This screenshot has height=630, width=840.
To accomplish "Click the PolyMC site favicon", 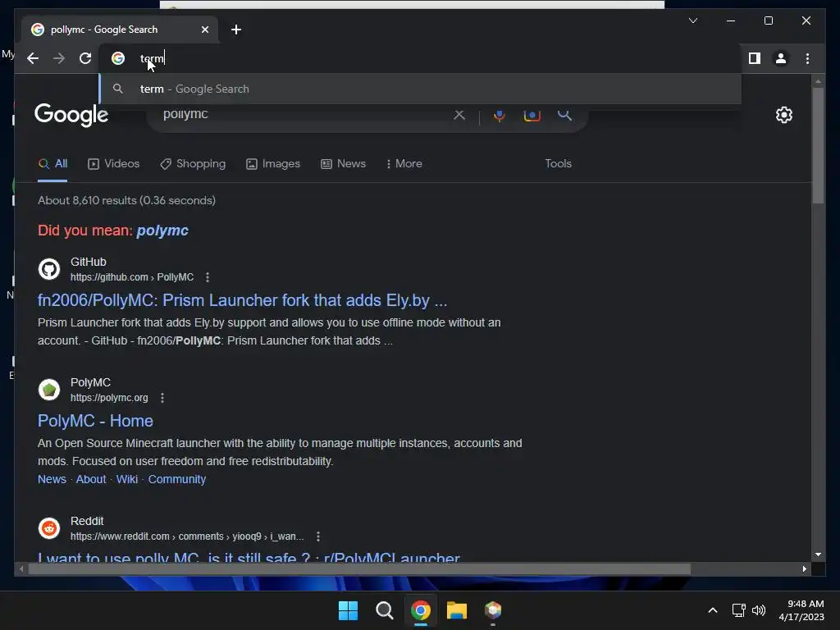I will pyautogui.click(x=49, y=390).
